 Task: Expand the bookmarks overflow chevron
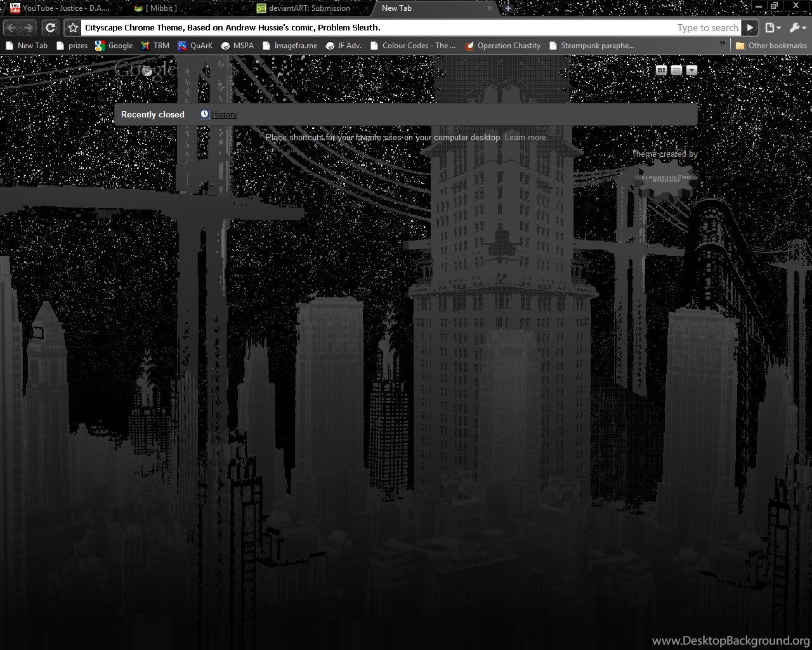[722, 44]
